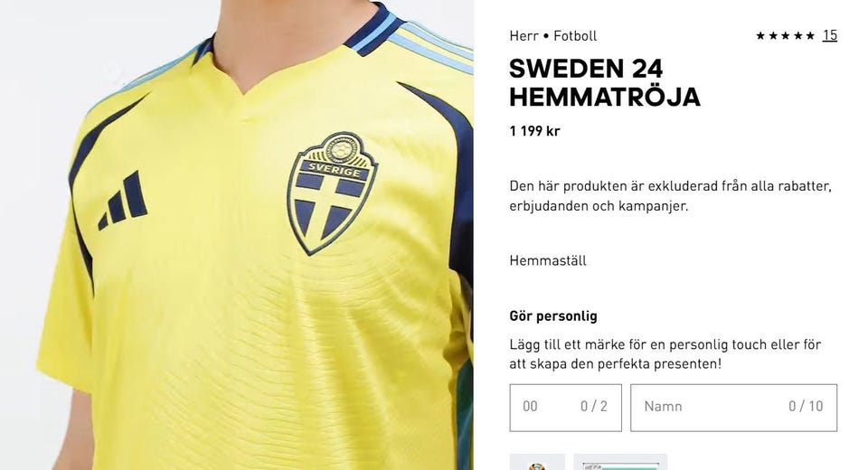Click the Gör personlig section heading
The width and height of the screenshot is (868, 470).
(553, 316)
